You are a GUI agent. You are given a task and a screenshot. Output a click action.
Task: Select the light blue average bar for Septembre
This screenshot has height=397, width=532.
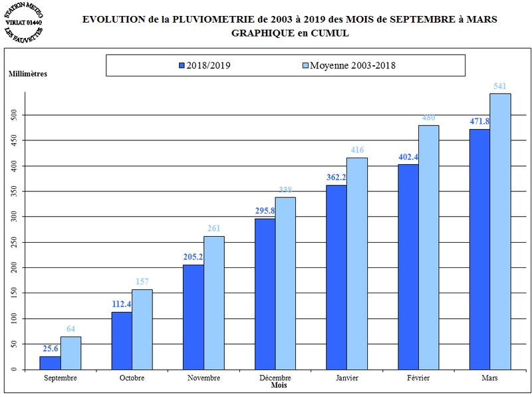click(71, 353)
